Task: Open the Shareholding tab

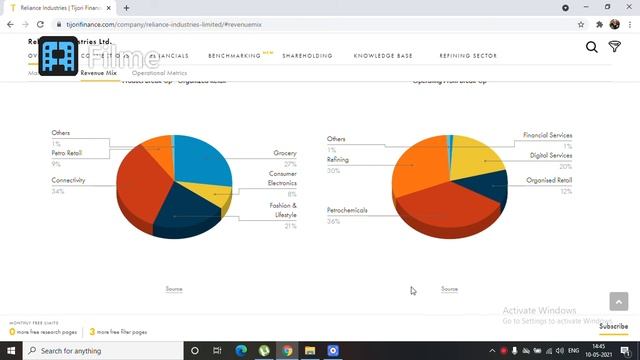Action: [x=307, y=56]
